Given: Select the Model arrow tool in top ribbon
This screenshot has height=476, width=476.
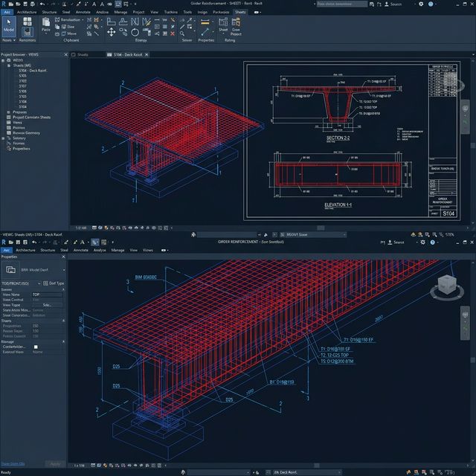Looking at the screenshot, I should [x=9, y=27].
